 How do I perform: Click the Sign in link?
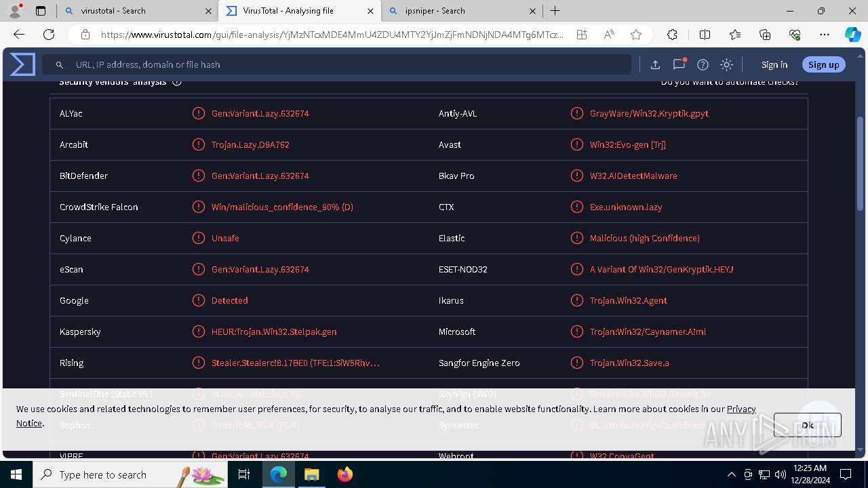point(774,64)
